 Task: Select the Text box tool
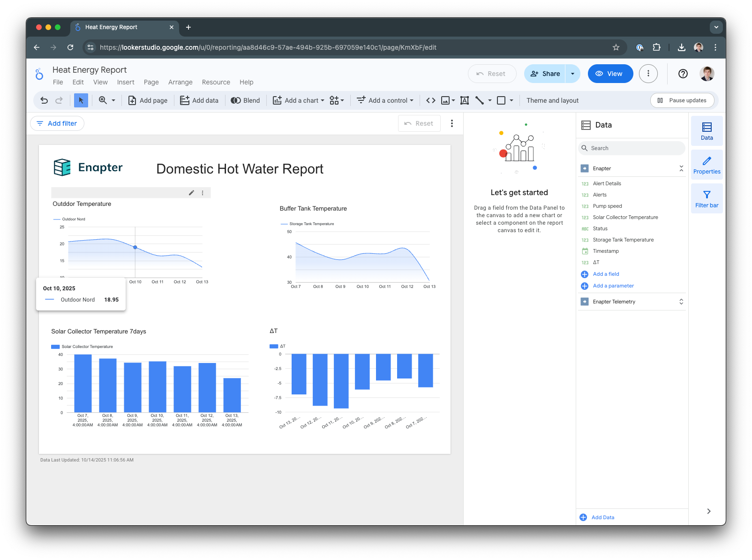tap(465, 100)
